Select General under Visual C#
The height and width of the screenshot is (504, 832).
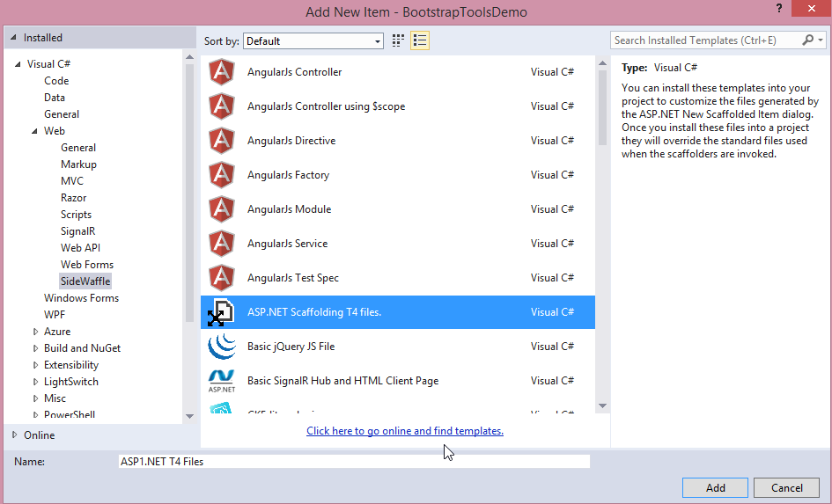pos(62,114)
